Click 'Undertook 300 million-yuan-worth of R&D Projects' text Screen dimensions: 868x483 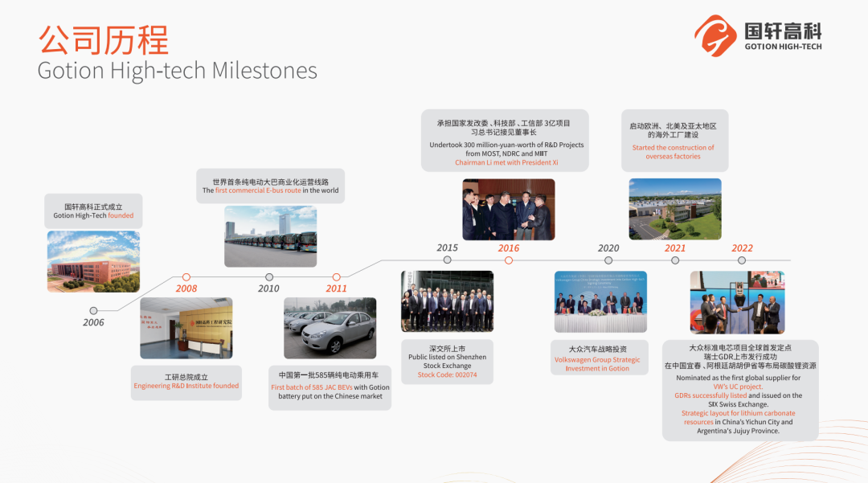click(x=506, y=145)
